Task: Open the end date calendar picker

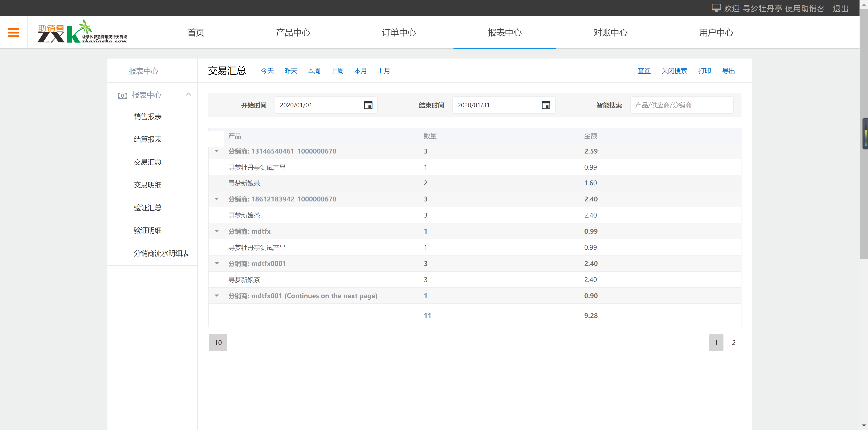Action: (545, 105)
